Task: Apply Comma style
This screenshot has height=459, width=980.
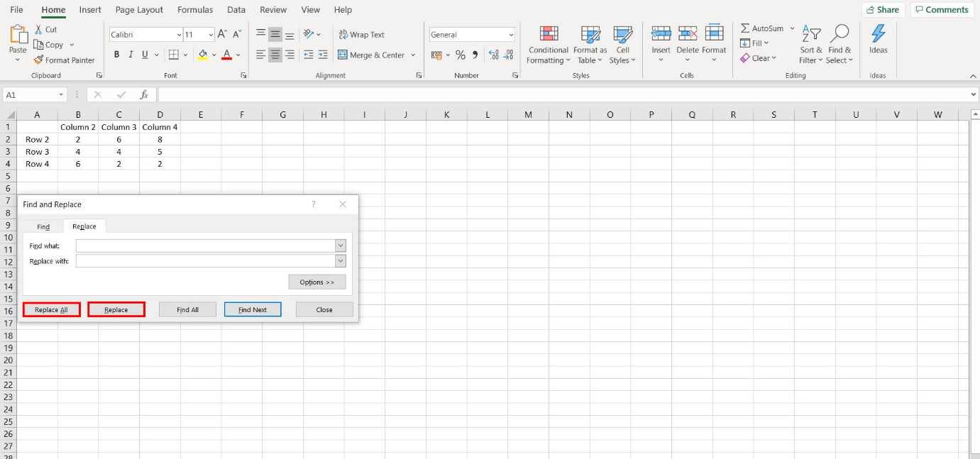Action: (475, 55)
